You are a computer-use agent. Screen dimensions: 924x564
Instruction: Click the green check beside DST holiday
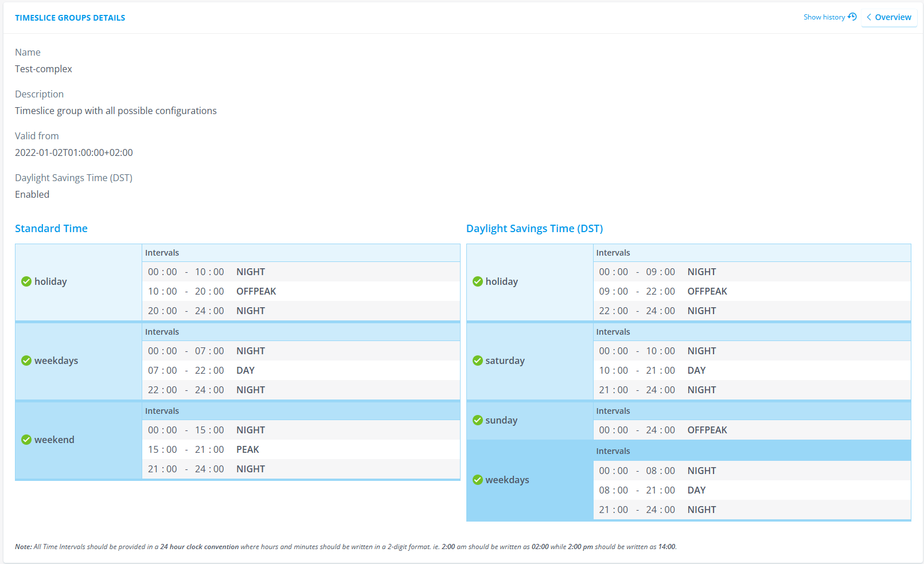point(477,281)
